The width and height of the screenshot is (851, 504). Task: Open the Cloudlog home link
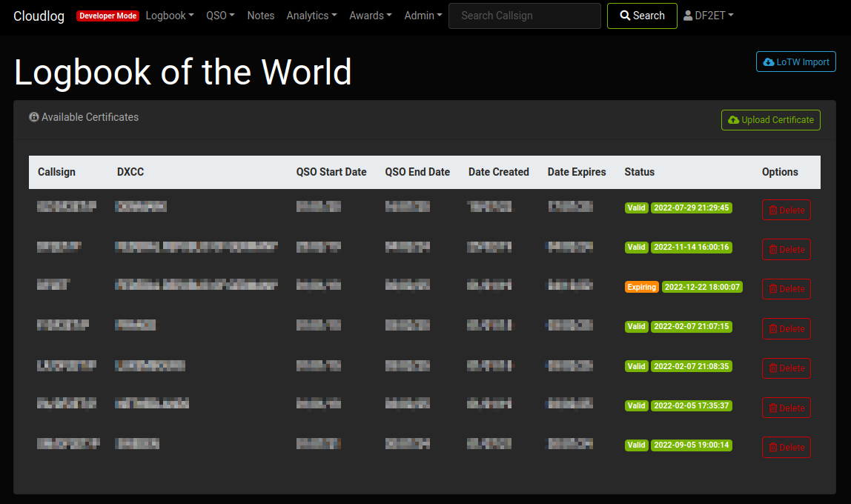[39, 16]
